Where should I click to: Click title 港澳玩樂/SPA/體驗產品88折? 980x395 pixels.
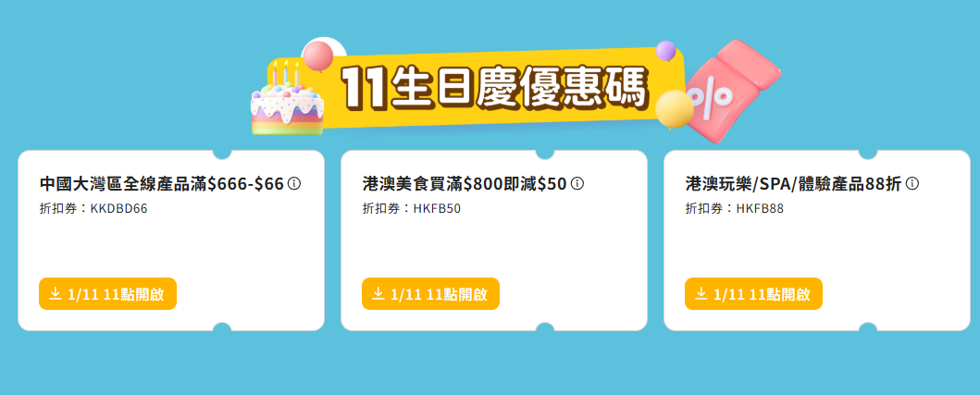pyautogui.click(x=793, y=184)
